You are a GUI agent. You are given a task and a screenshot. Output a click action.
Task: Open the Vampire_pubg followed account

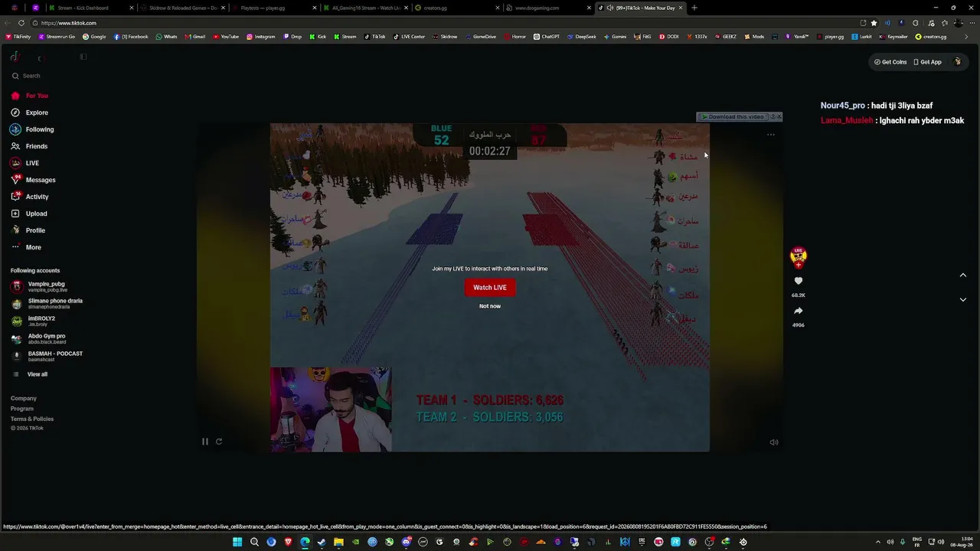click(x=40, y=286)
